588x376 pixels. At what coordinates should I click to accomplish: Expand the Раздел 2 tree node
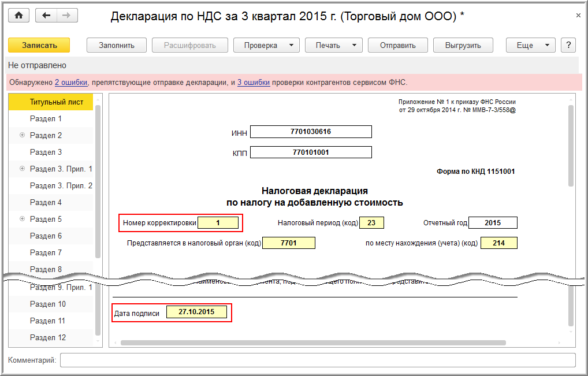point(22,135)
